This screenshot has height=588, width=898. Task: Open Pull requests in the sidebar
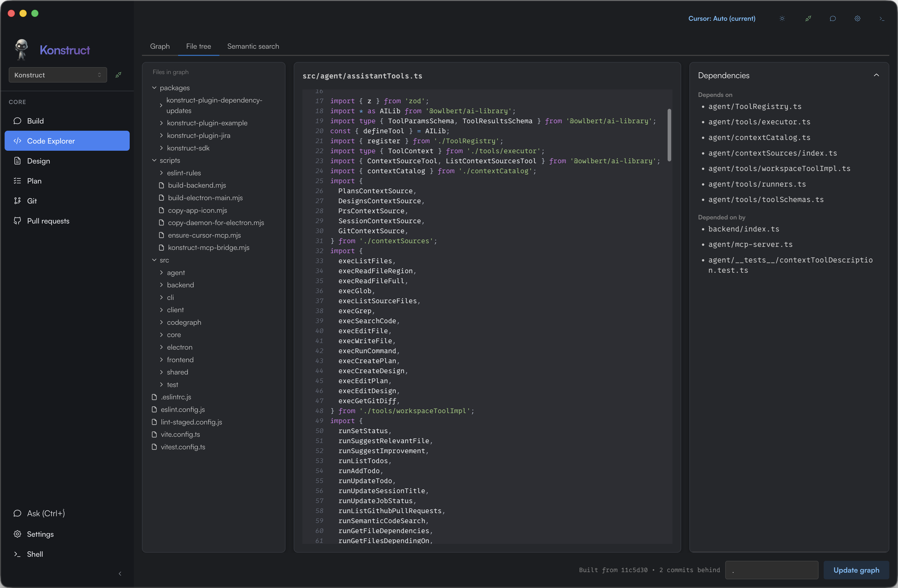[x=48, y=221]
